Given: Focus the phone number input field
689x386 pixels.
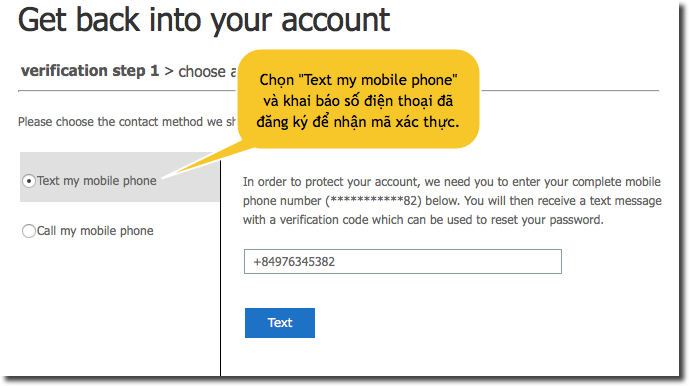Looking at the screenshot, I should coord(403,262).
